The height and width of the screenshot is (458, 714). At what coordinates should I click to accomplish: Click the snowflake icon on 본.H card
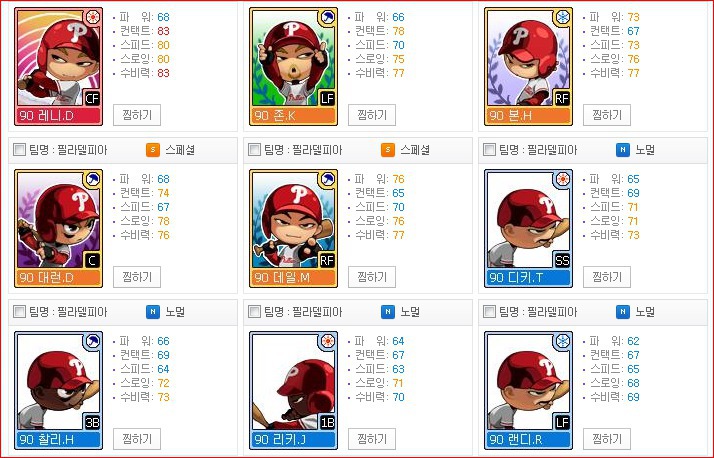pos(562,18)
